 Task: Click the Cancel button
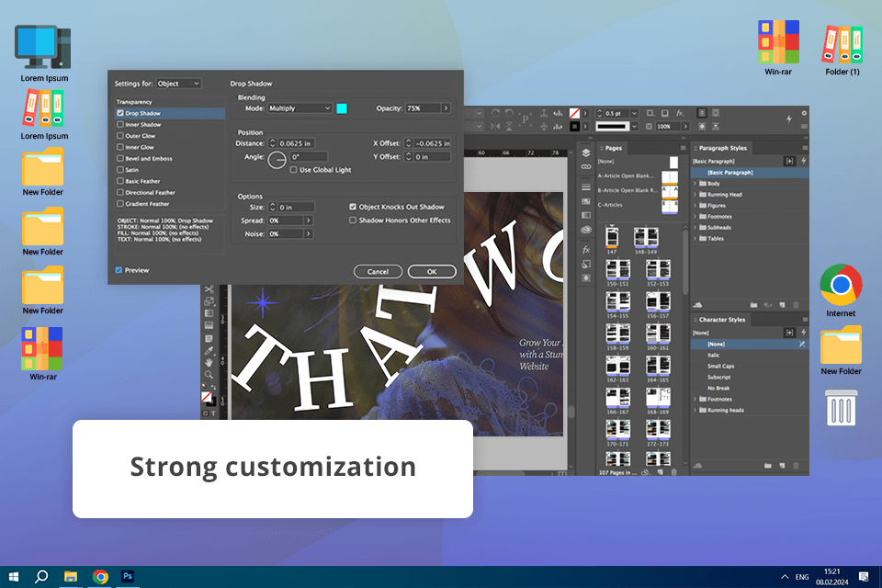378,272
